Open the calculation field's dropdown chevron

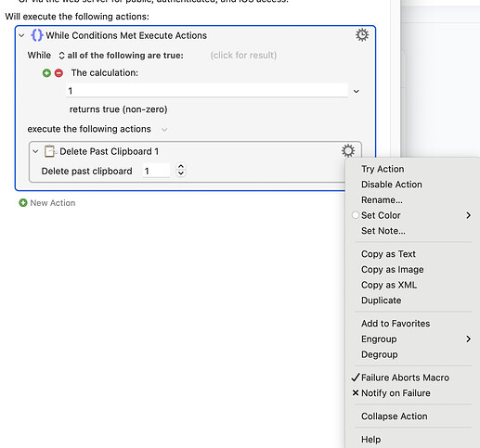click(357, 91)
